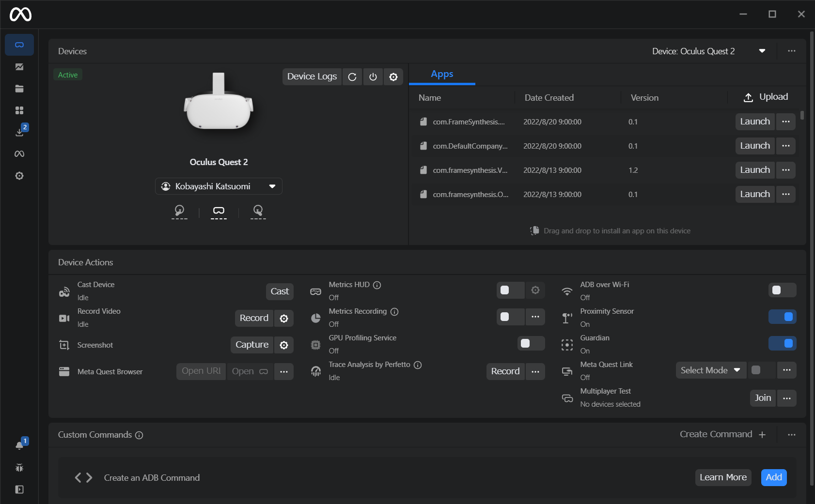Open the Downloads icon with badge 2
The width and height of the screenshot is (815, 504).
click(x=20, y=131)
